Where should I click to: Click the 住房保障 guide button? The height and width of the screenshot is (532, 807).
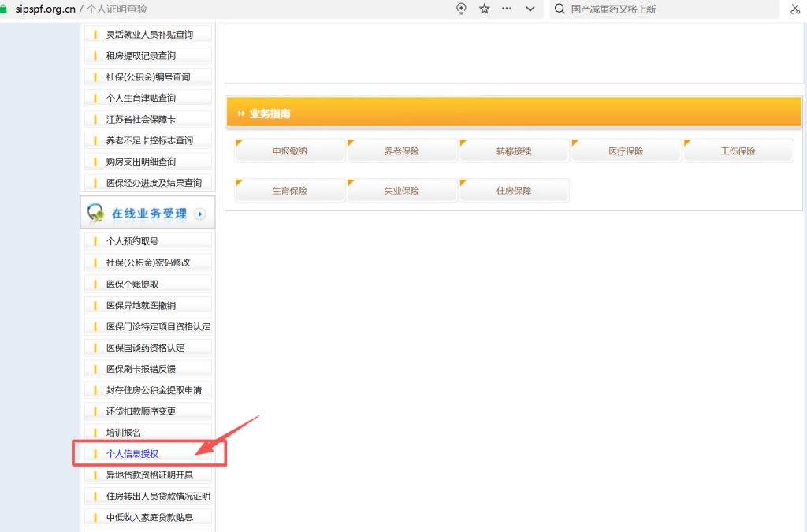pos(514,191)
